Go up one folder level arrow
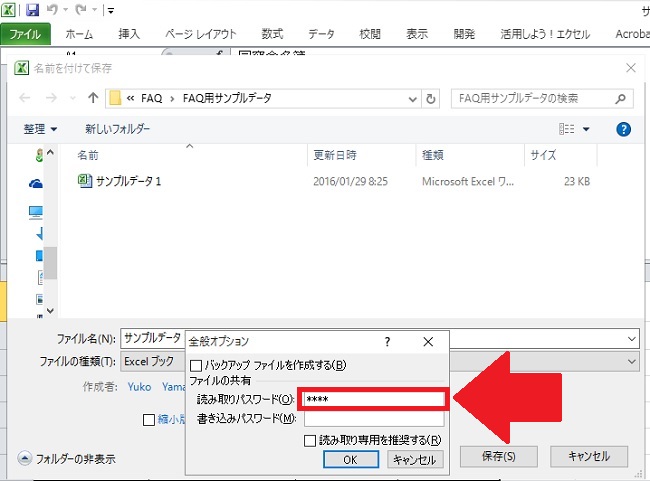 click(93, 98)
